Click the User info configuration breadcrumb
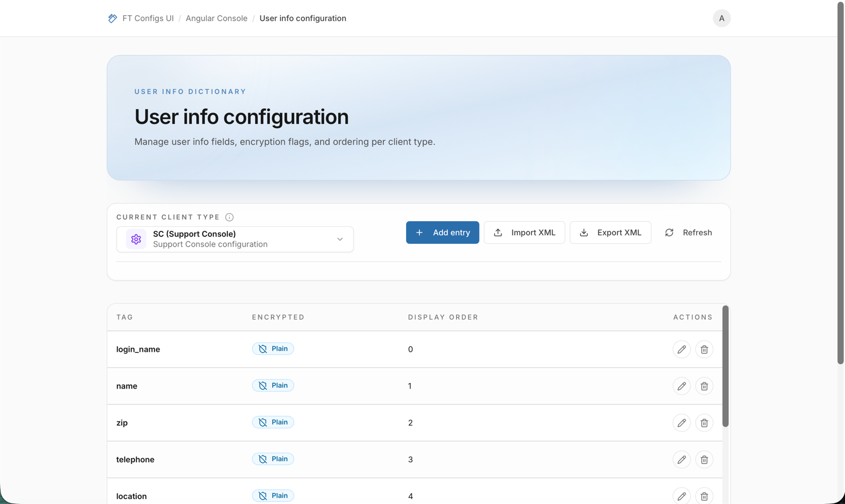 coord(303,18)
